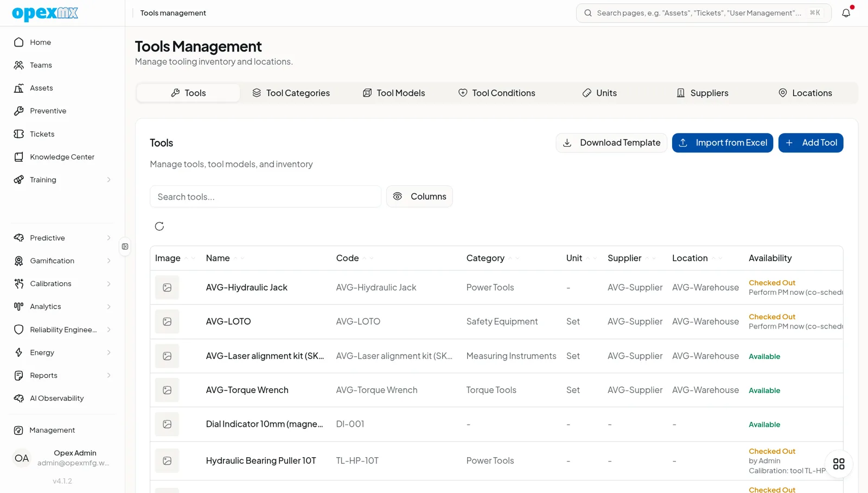Open image placeholder for AVG-Hiydraulic Jack
Viewport: 868px width, 493px height.
(x=167, y=287)
